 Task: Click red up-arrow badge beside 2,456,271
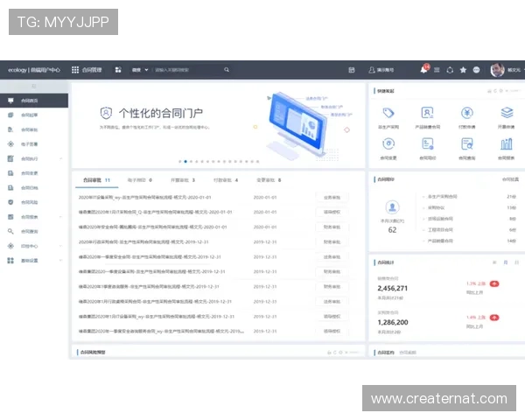[x=494, y=284]
